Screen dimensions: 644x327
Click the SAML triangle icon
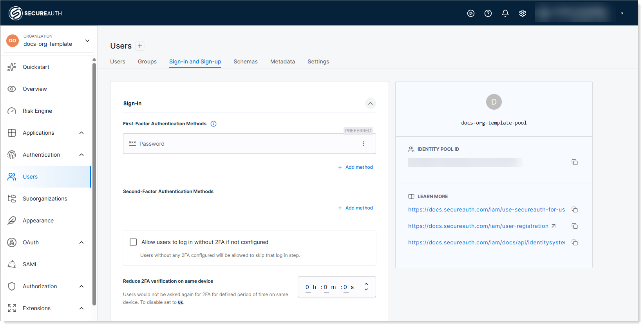[x=12, y=264]
